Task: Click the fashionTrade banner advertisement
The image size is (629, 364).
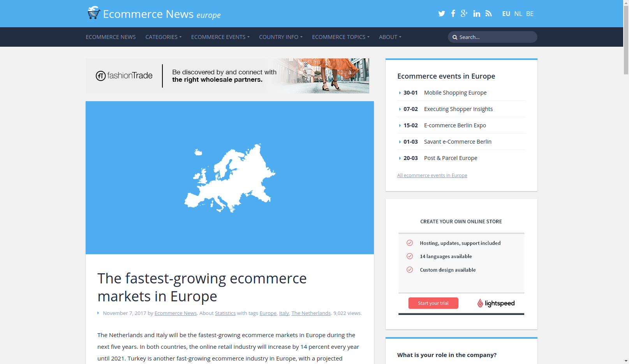Action: tap(227, 76)
